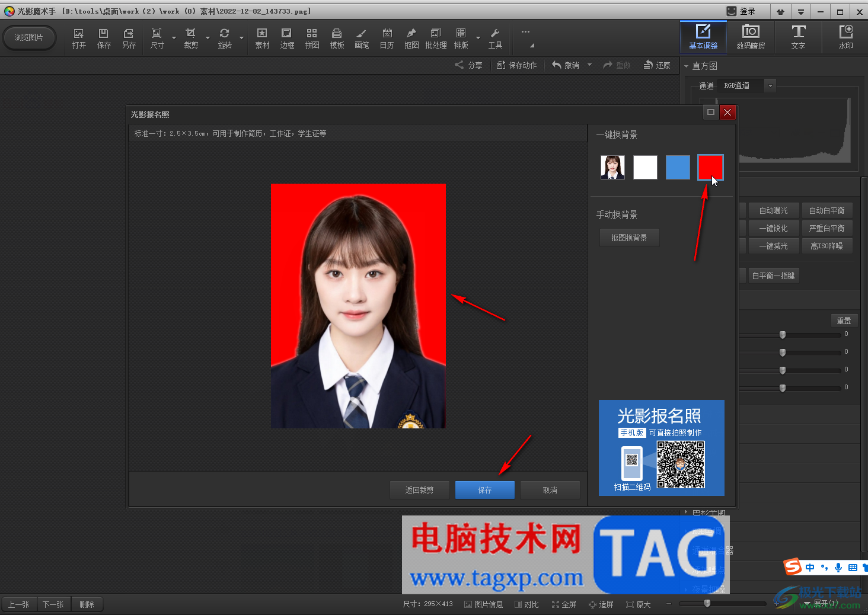Click the 严重白平衡 button

pos(826,228)
